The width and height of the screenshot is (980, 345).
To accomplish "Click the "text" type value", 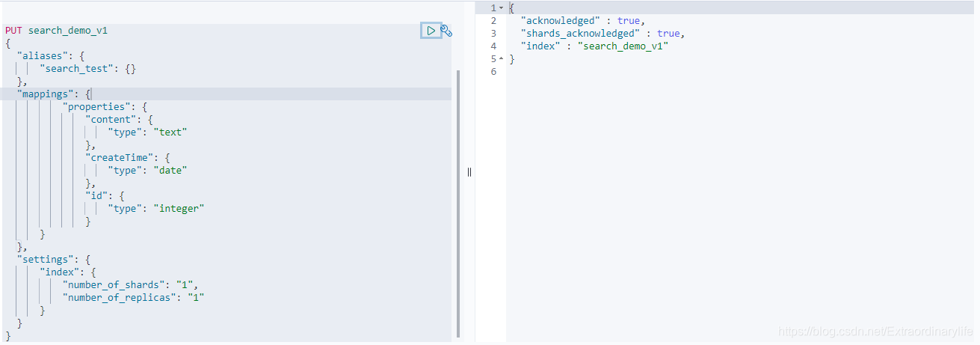I will click(170, 132).
